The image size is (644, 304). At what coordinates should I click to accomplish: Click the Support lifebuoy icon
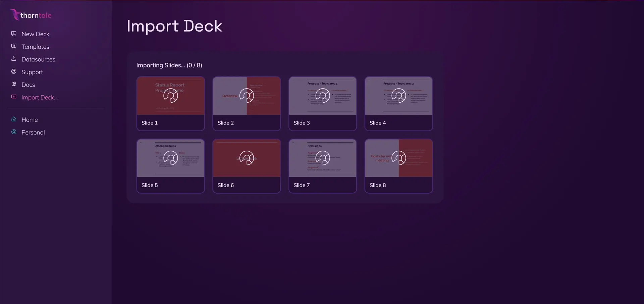pyautogui.click(x=14, y=71)
